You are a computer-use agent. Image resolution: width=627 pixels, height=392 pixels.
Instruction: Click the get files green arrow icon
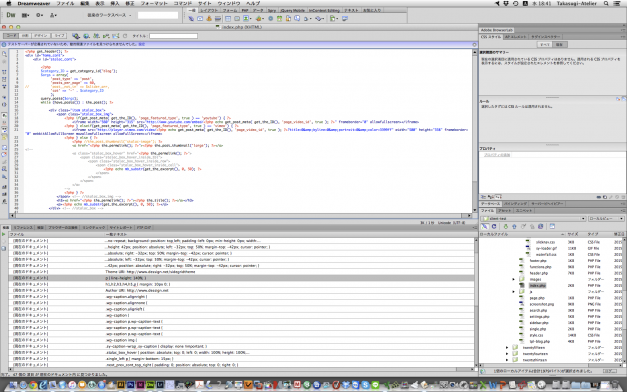(505, 226)
